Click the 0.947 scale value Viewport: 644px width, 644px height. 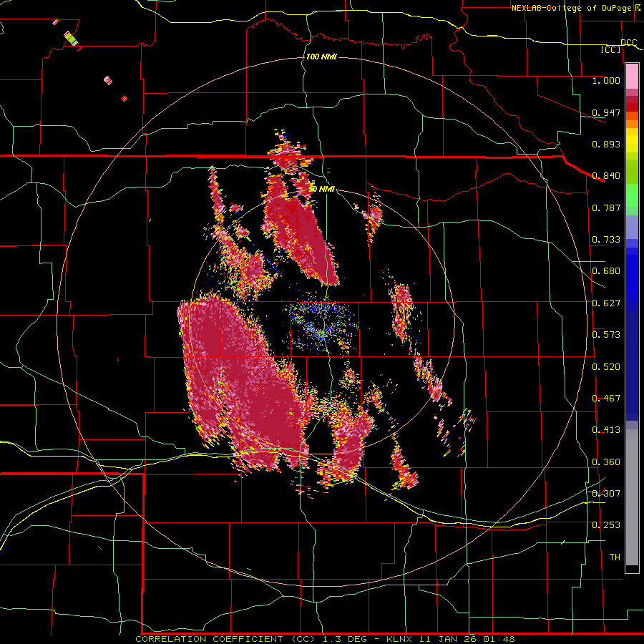tap(606, 112)
